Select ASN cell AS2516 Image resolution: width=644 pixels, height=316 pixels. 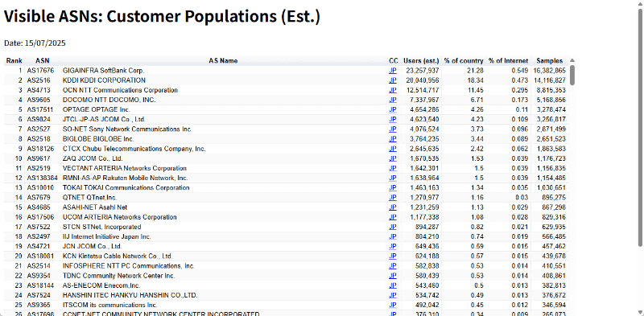click(38, 80)
